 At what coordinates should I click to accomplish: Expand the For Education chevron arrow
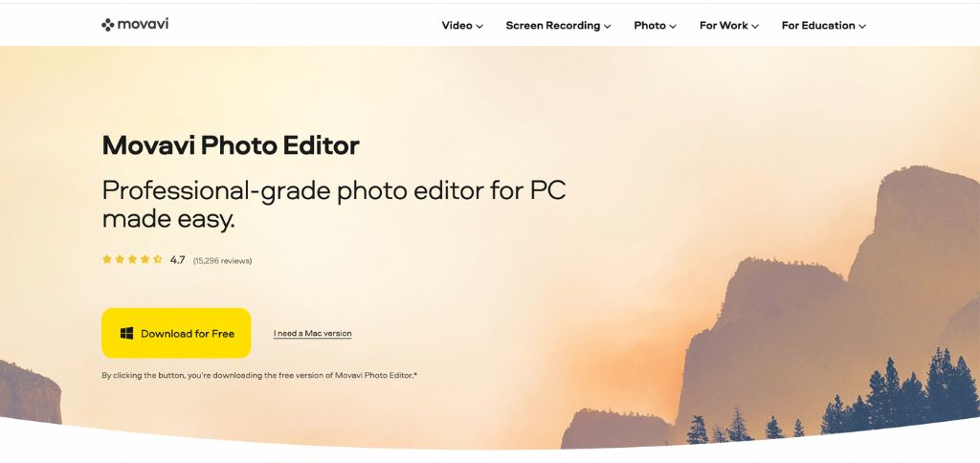862,26
